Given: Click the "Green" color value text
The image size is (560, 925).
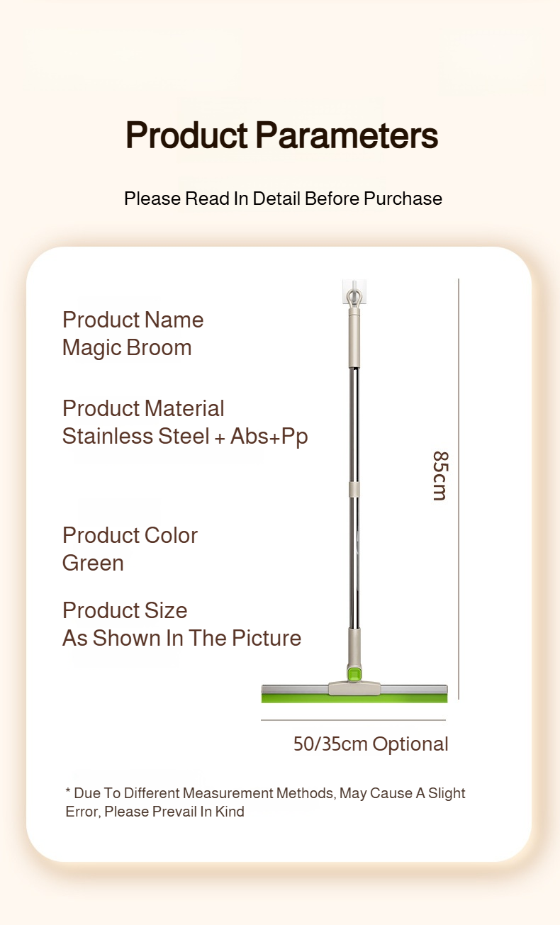Looking at the screenshot, I should 93,564.
